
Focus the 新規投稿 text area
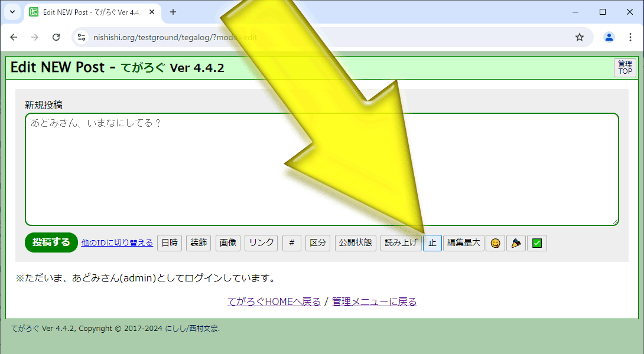point(322,169)
